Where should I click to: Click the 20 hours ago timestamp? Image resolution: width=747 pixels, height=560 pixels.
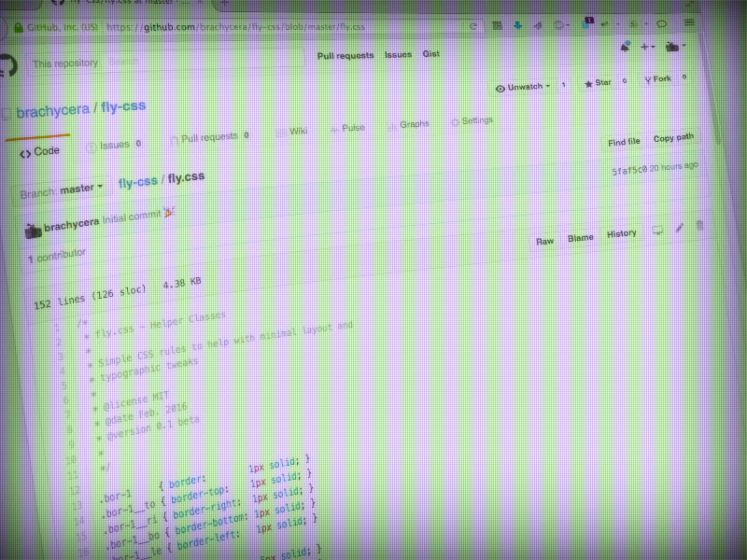[x=674, y=167]
